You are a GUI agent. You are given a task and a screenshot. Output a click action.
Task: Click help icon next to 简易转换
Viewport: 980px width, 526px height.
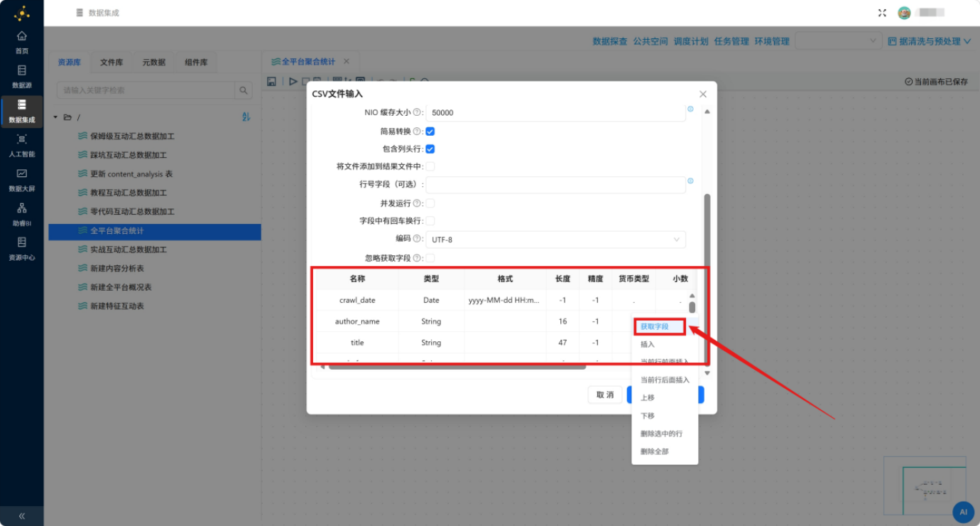click(x=418, y=131)
